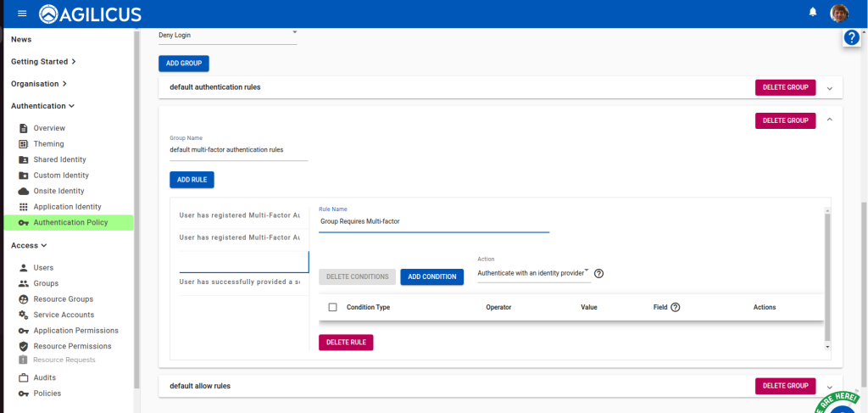The image size is (868, 413).
Task: Toggle the select-all conditions checkbox
Action: tap(332, 307)
